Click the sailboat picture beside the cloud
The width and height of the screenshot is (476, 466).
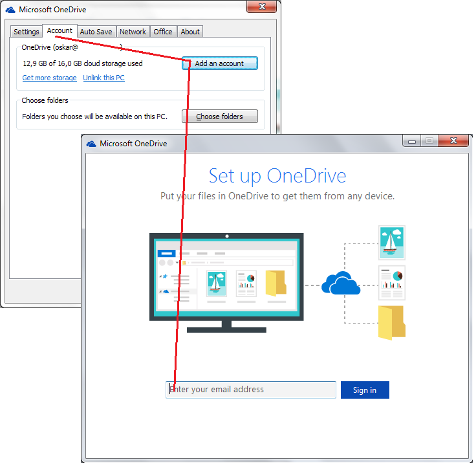[392, 243]
